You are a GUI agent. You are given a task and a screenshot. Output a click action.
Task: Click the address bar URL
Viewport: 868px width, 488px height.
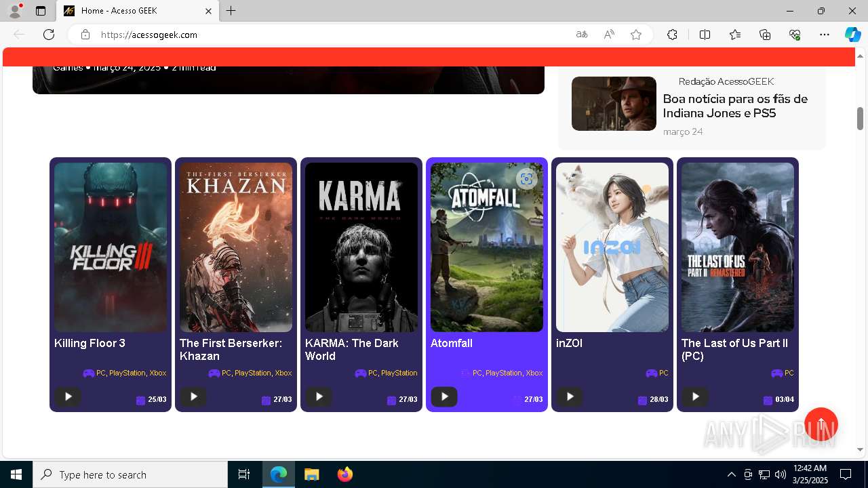pyautogui.click(x=149, y=35)
